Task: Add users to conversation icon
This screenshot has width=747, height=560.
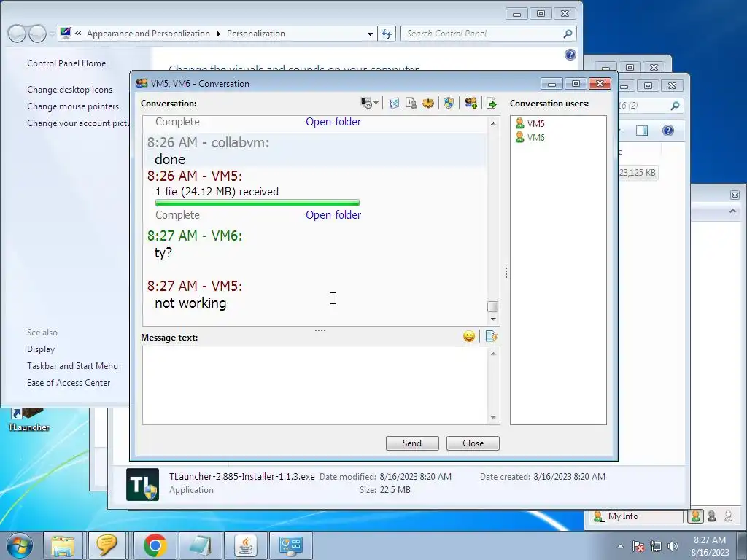Action: point(471,103)
